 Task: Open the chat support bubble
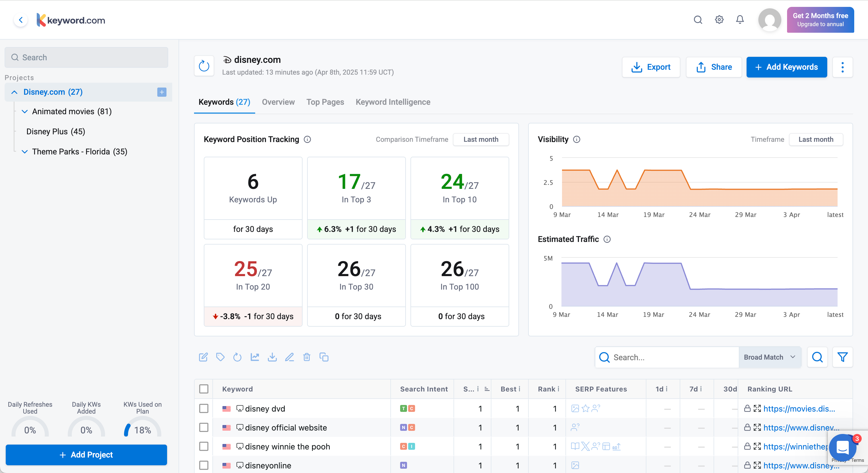click(842, 447)
